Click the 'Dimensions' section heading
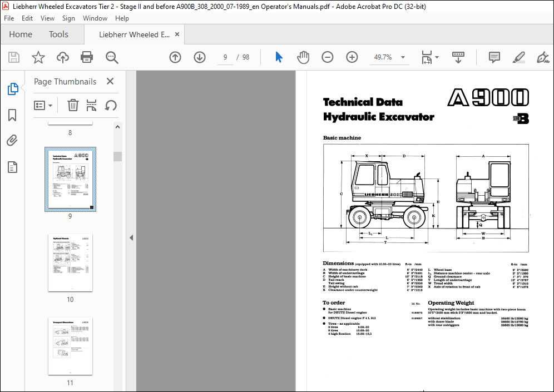The width and height of the screenshot is (554, 392). point(338,263)
